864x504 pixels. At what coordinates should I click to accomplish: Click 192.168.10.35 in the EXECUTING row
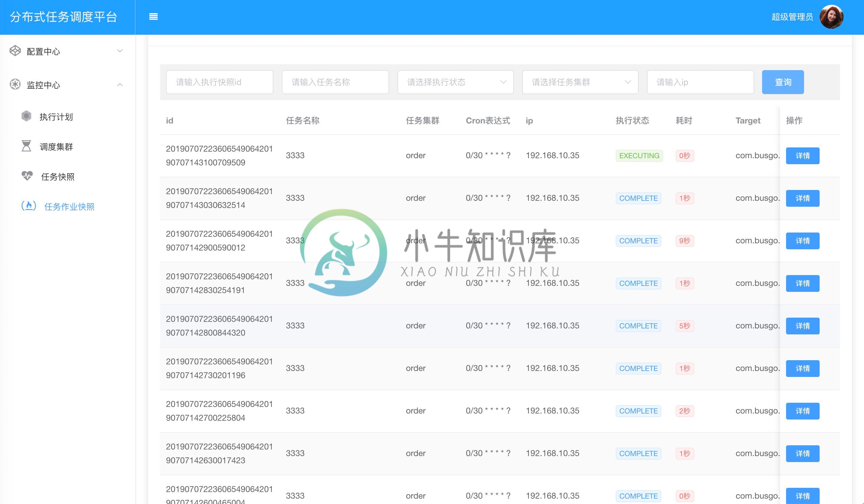(552, 156)
